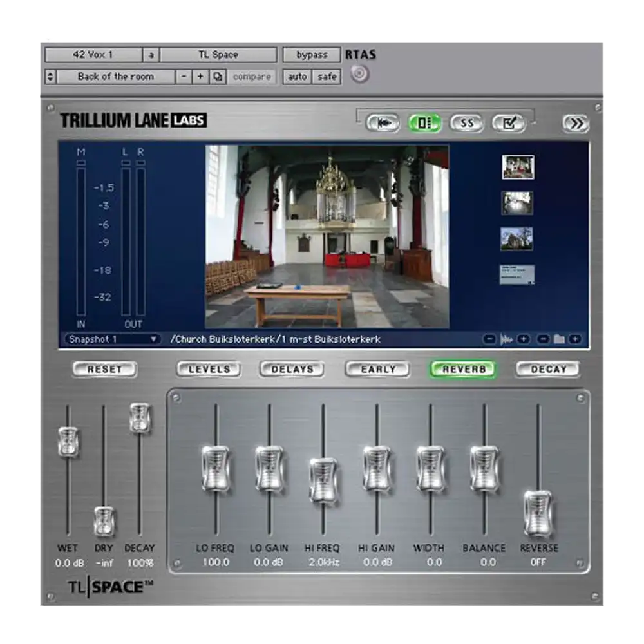Open the 'Back of the room' preset menu
The height and width of the screenshot is (644, 644).
click(x=116, y=77)
